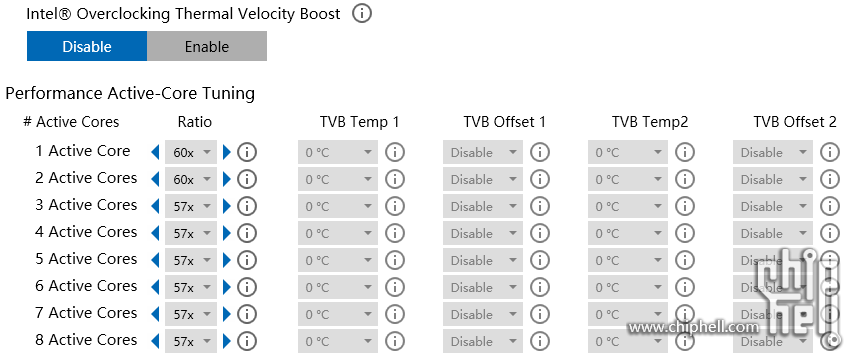Expand TVB Offset 1 dropdown for 7 Active Cores
Image resolution: width=855 pixels, height=362 pixels.
point(483,315)
